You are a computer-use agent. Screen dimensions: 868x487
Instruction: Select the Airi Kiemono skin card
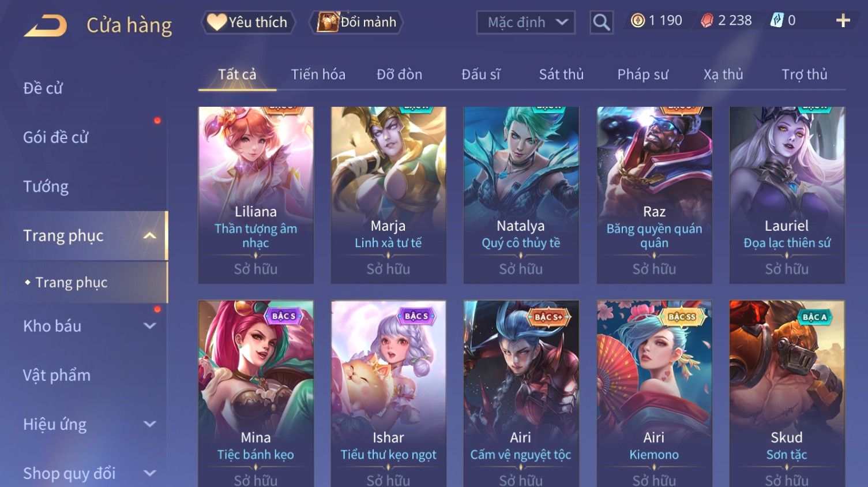(654, 394)
